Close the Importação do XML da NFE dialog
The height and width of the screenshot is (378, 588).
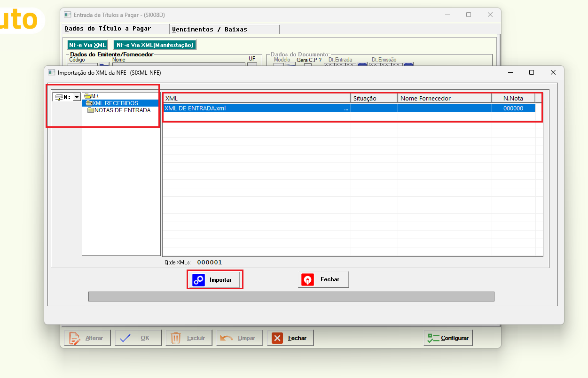[553, 72]
